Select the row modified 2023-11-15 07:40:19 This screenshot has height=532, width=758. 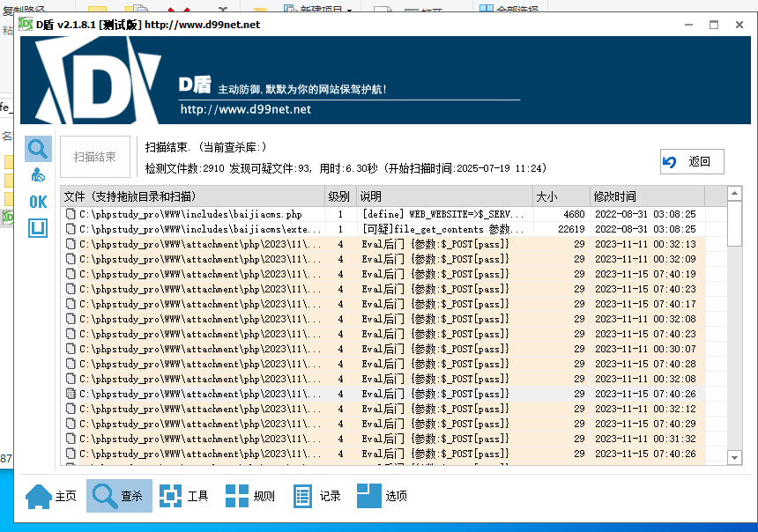(x=383, y=274)
